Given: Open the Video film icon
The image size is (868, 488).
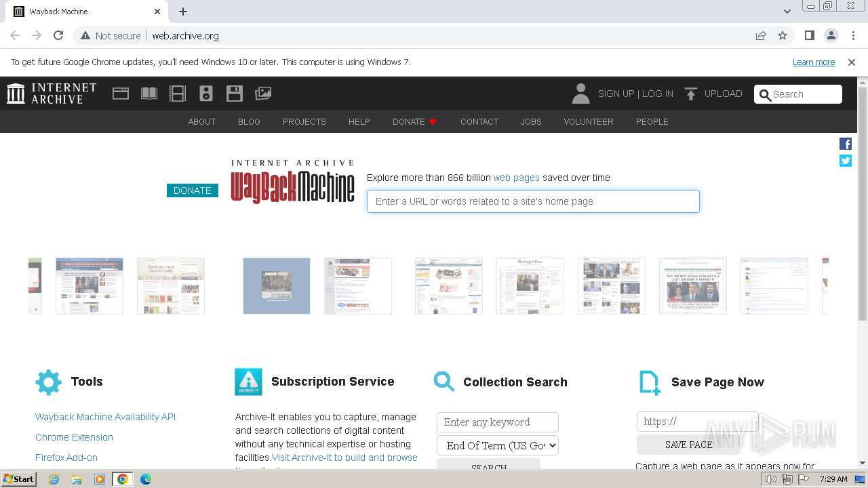Looking at the screenshot, I should [x=178, y=94].
